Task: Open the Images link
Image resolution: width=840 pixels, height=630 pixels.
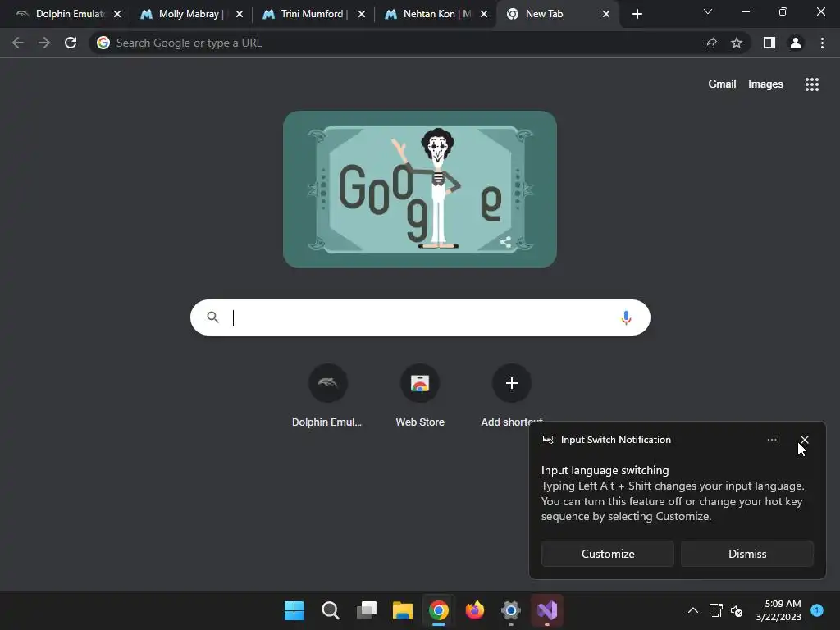Action: [x=765, y=84]
